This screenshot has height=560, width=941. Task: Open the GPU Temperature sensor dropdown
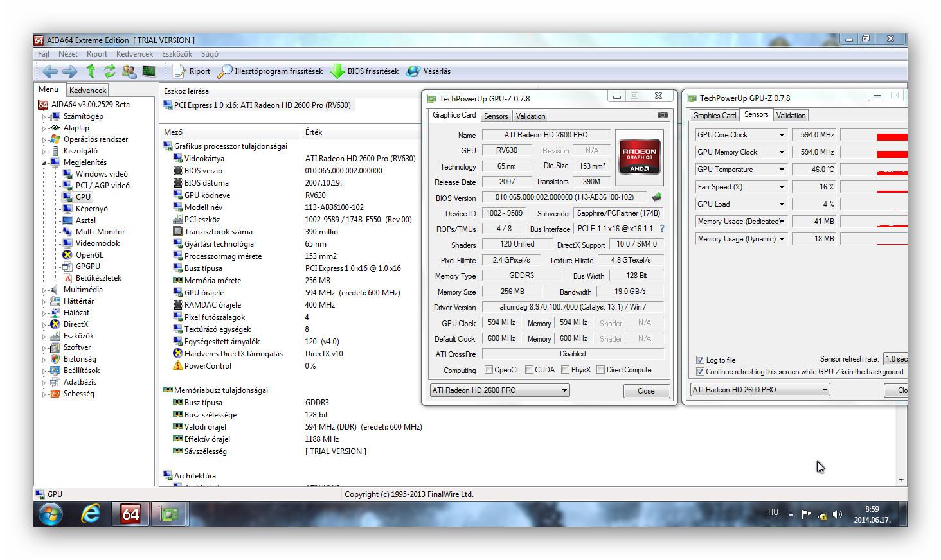[782, 170]
